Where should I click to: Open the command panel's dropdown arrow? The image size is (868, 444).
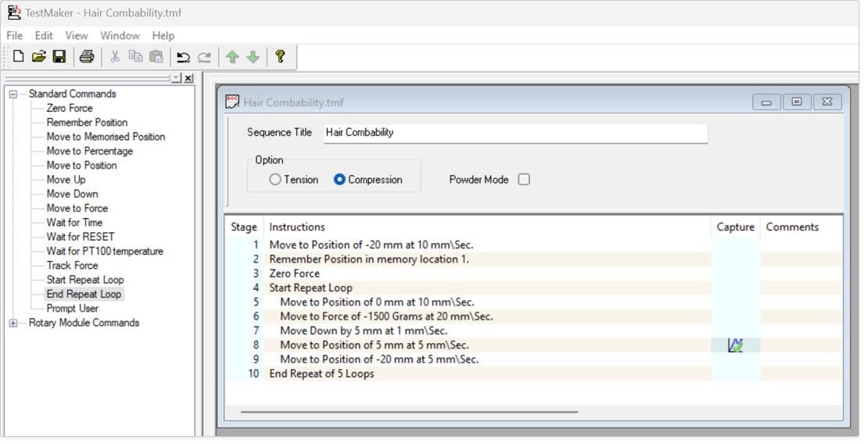177,78
